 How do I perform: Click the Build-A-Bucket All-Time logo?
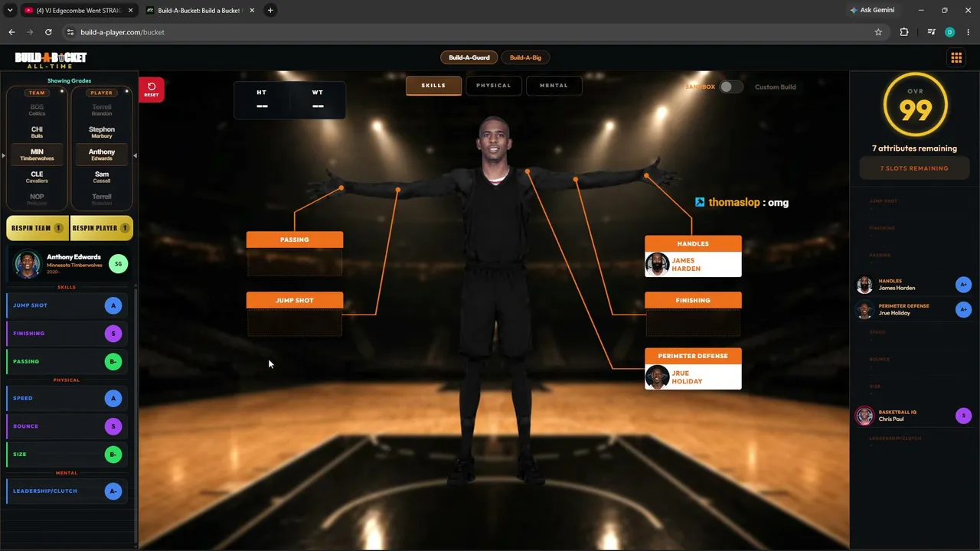(51, 60)
